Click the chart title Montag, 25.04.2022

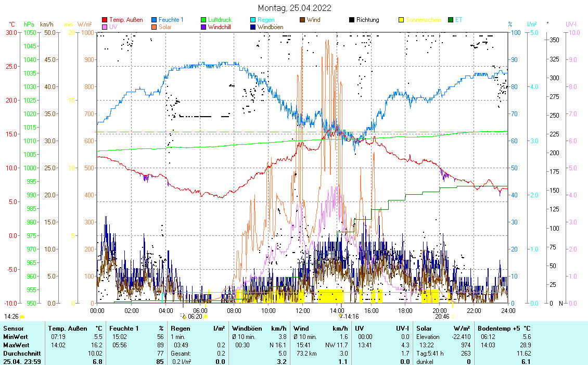[294, 8]
